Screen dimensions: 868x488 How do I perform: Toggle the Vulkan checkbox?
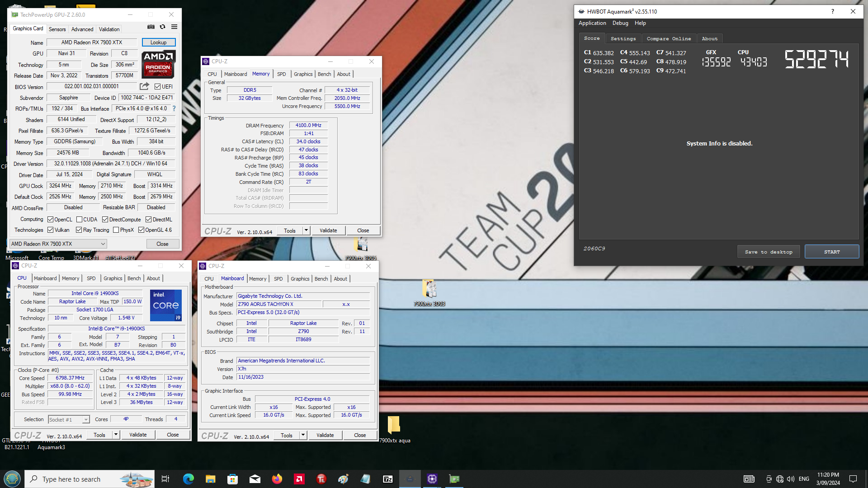[x=50, y=230]
